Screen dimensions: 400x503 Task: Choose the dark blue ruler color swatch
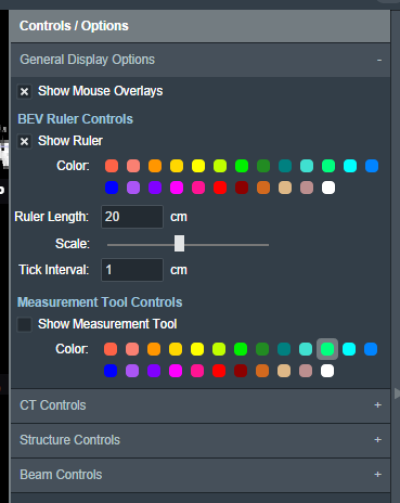112,187
